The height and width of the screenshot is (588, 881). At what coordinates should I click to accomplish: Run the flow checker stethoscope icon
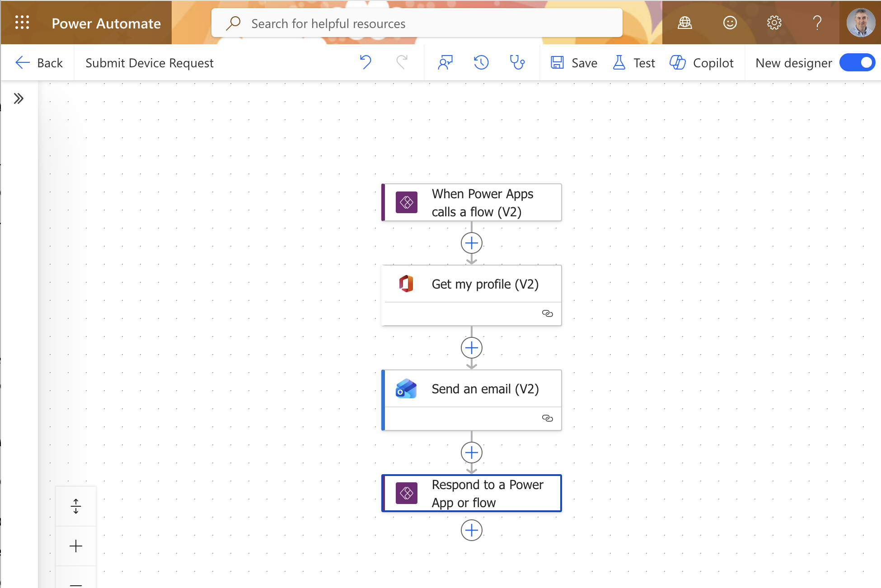click(x=517, y=62)
